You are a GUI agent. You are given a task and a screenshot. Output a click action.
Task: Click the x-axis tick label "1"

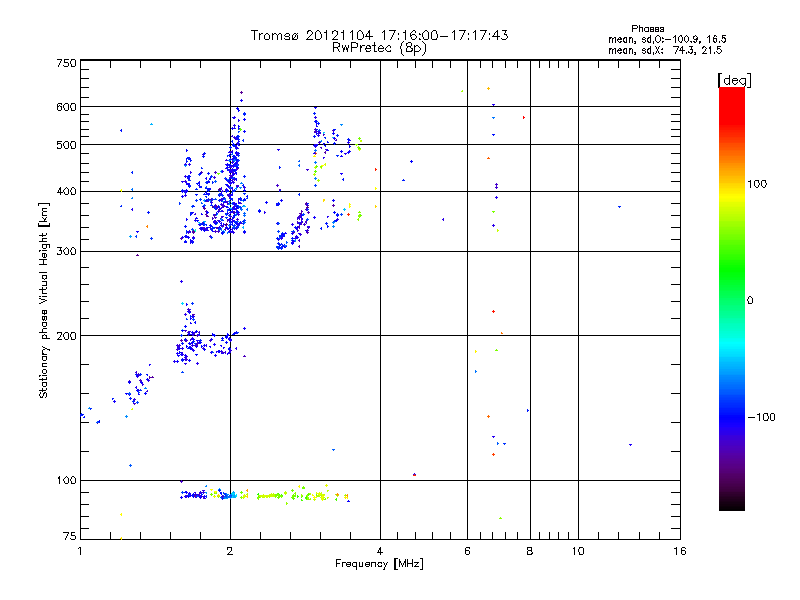click(80, 551)
